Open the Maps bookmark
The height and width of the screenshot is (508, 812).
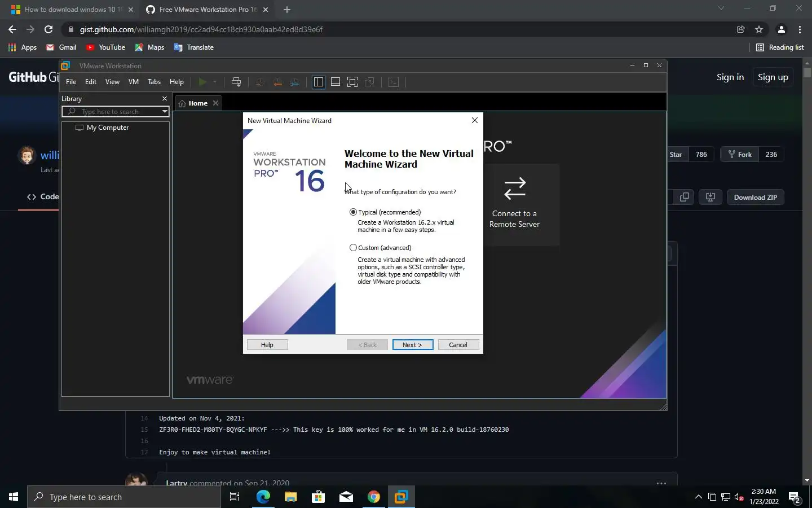click(149, 47)
